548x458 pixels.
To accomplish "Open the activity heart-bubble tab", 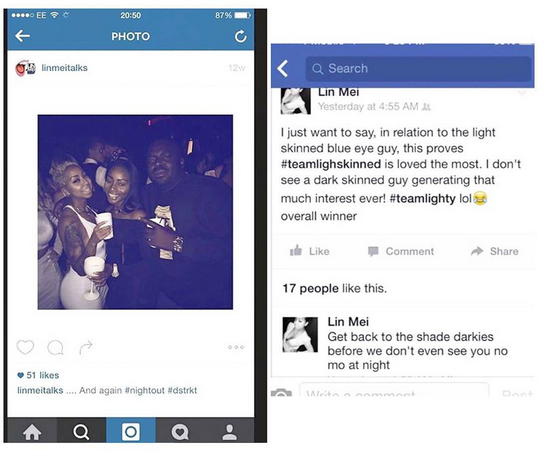I will click(x=180, y=432).
